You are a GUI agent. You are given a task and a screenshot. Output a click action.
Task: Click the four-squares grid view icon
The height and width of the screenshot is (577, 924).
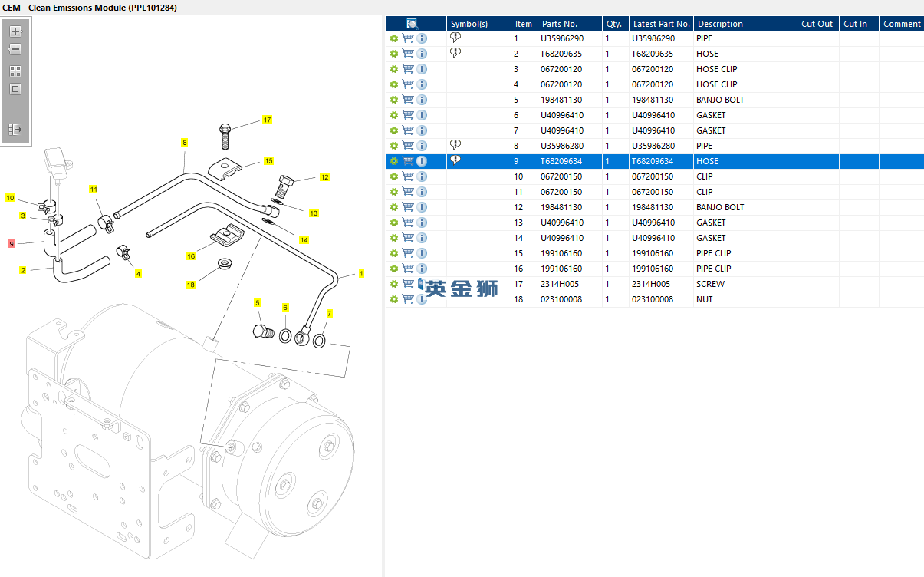15,71
